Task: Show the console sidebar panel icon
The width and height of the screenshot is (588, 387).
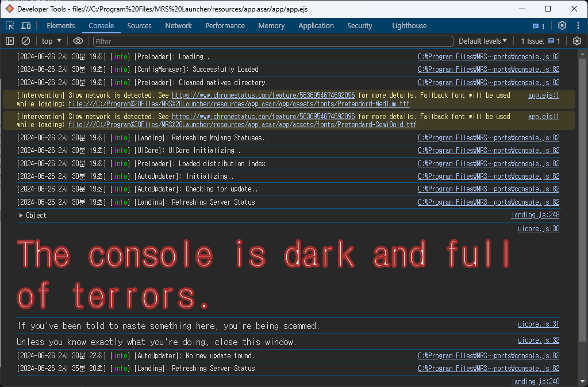Action: 10,41
